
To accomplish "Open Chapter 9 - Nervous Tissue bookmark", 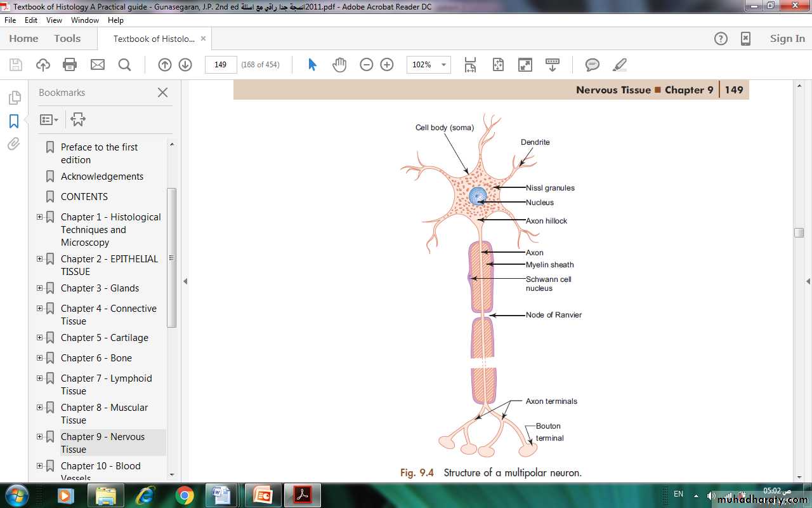I will click(x=102, y=443).
